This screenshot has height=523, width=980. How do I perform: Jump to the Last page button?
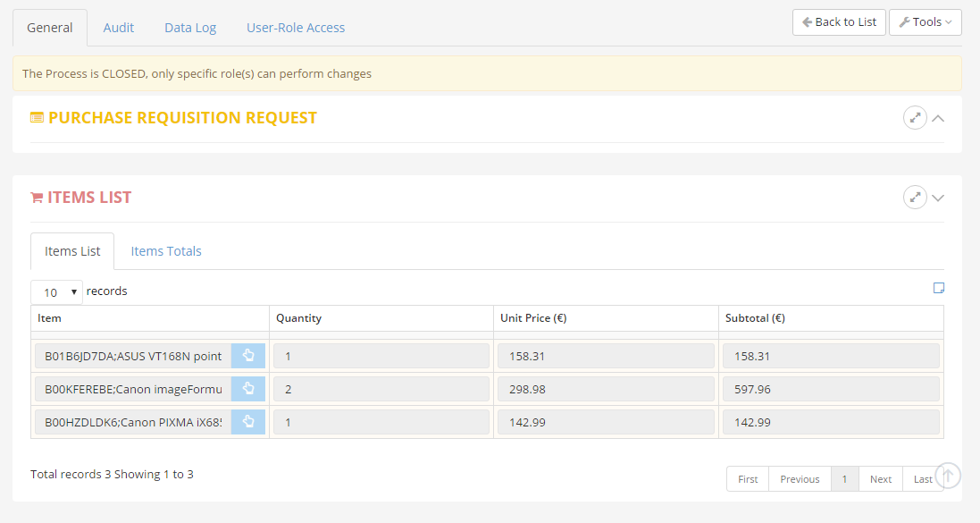point(921,479)
